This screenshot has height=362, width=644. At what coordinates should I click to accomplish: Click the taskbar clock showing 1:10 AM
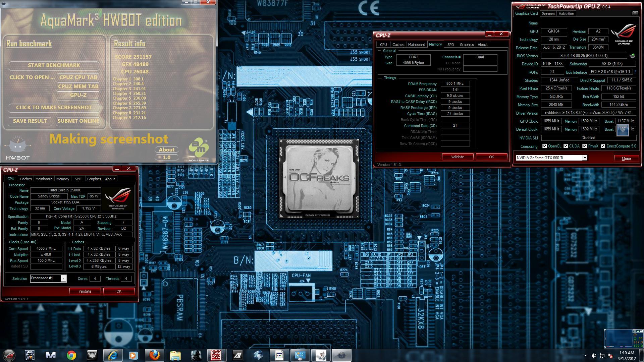[627, 355]
